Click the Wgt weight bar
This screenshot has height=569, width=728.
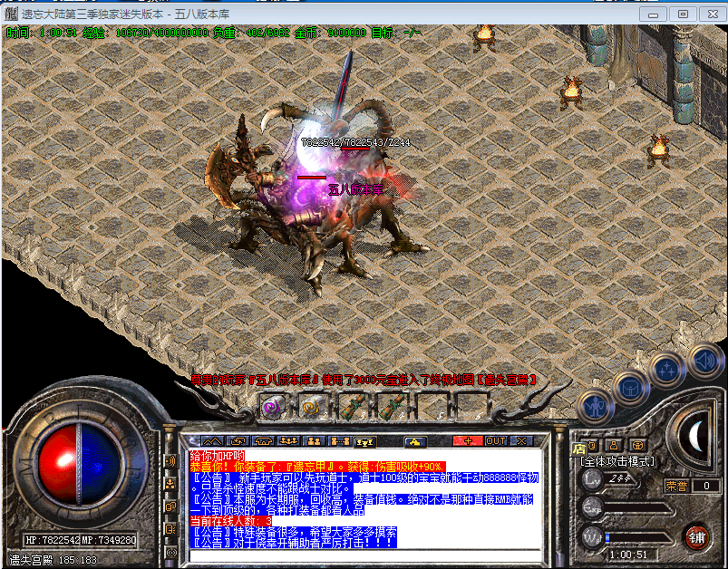(638, 538)
